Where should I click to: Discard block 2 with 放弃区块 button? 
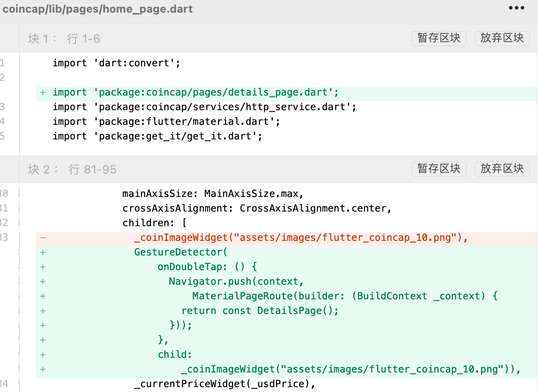click(x=502, y=169)
